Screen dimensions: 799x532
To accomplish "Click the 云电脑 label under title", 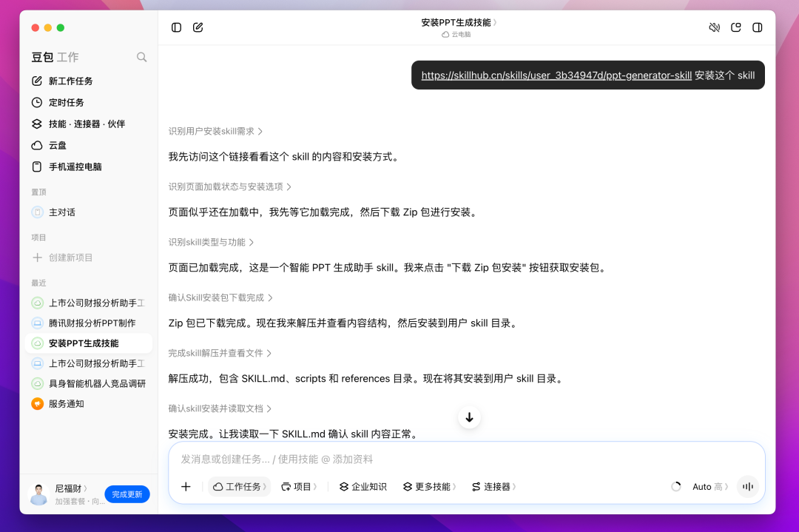I will (456, 35).
